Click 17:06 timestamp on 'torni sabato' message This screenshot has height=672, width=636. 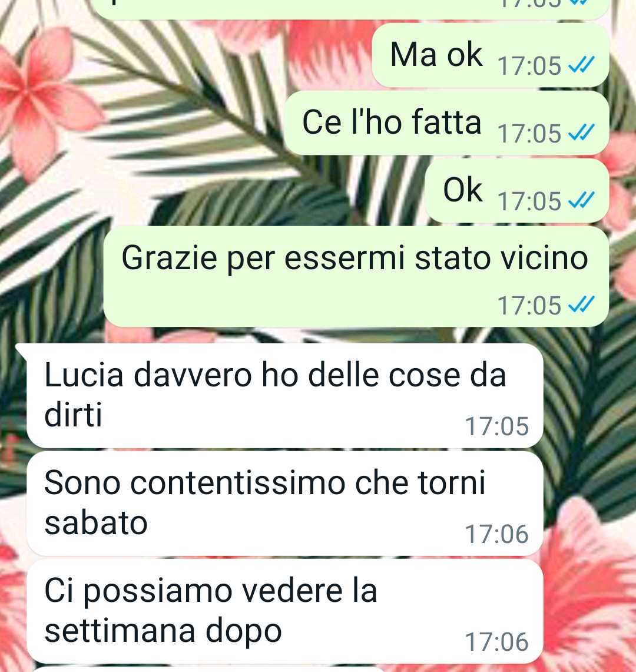(496, 534)
